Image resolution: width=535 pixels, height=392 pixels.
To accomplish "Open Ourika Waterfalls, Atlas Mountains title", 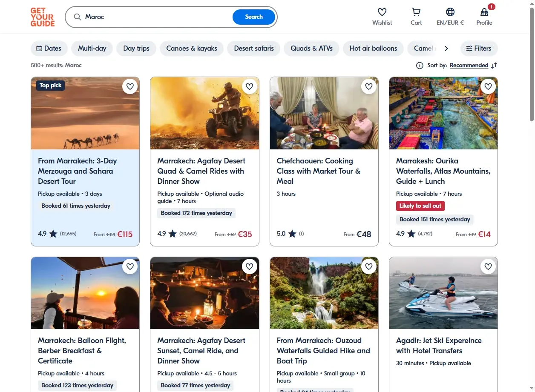I will (443, 171).
